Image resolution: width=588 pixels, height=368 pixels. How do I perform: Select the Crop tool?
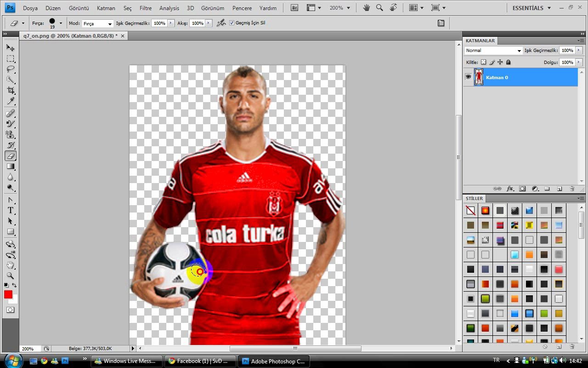(10, 91)
